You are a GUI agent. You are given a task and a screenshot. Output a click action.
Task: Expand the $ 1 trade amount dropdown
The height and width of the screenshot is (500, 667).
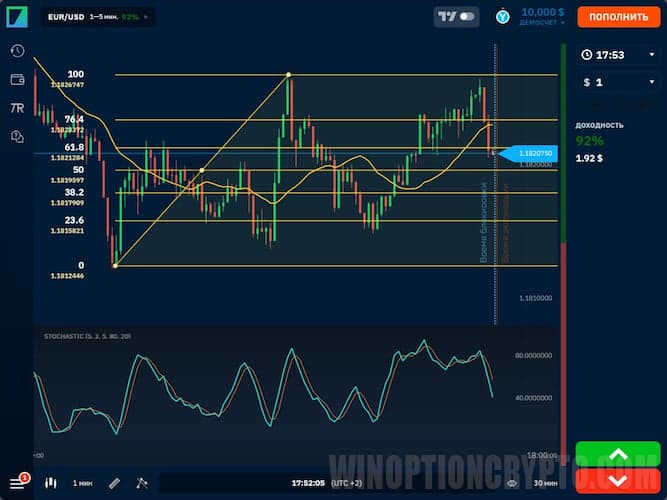click(x=612, y=82)
